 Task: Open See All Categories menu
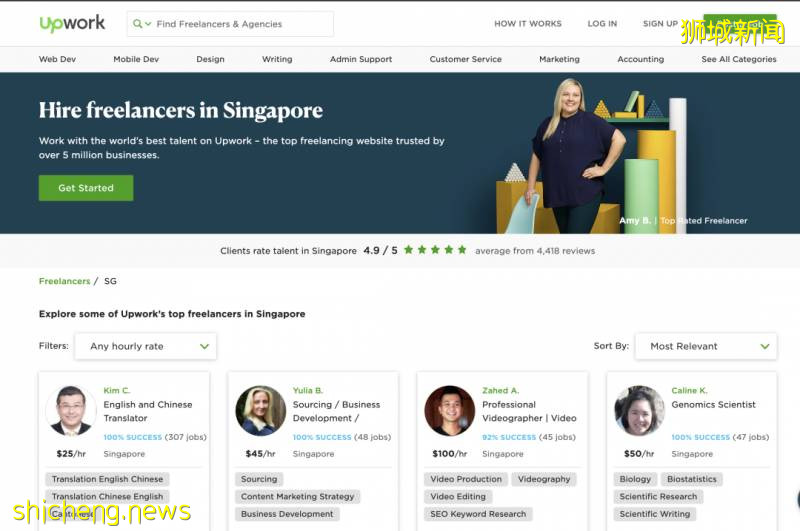pyautogui.click(x=738, y=59)
